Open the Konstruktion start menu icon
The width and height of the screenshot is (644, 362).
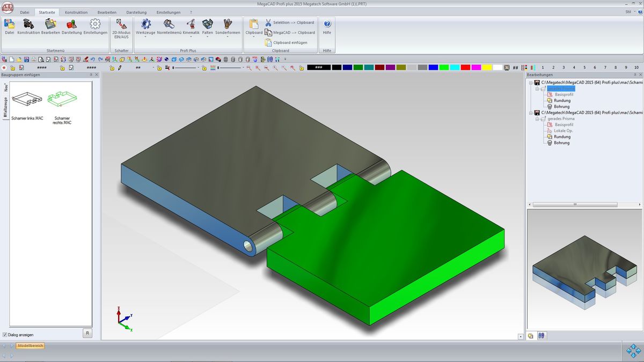coord(28,24)
